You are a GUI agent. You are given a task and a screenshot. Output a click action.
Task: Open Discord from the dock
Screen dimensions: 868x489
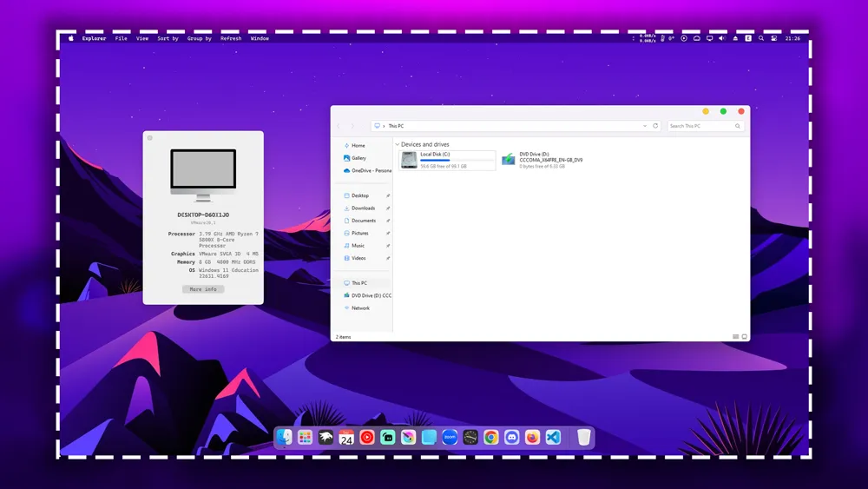tap(512, 438)
